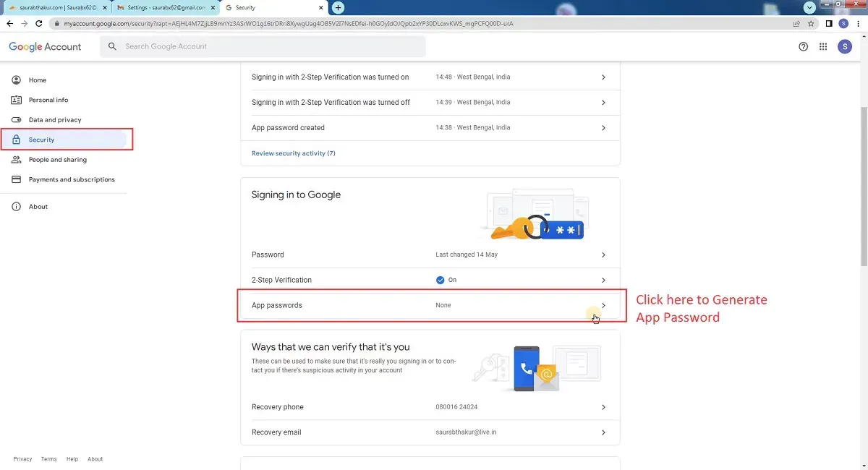Viewport: 868px width, 470px height.
Task: Open the Privacy footer link
Action: coord(22,459)
